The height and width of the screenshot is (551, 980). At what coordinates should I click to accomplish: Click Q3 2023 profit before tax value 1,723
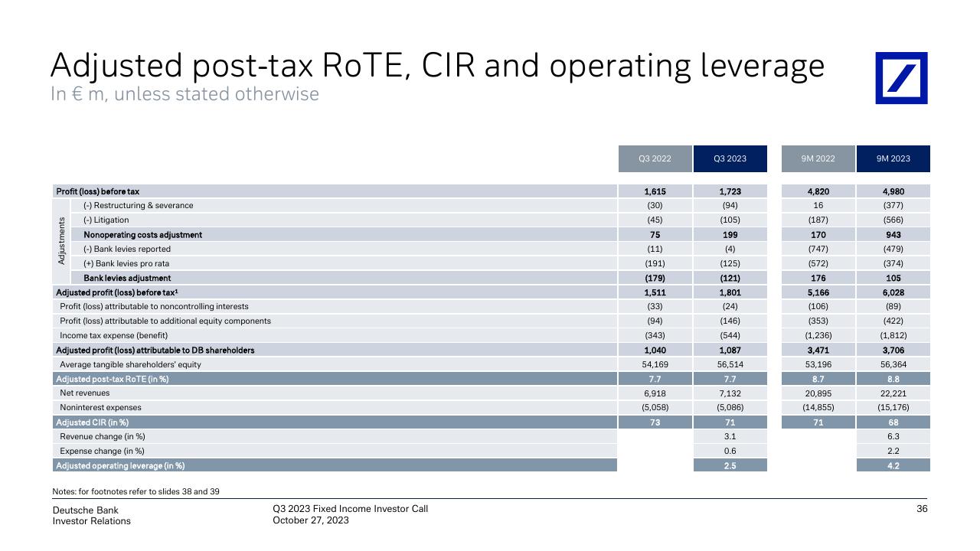click(x=730, y=191)
